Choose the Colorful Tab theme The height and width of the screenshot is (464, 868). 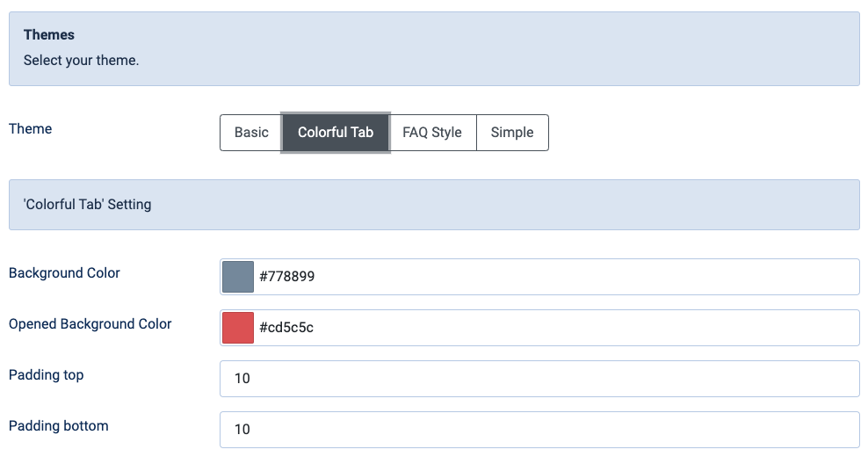[x=336, y=133]
